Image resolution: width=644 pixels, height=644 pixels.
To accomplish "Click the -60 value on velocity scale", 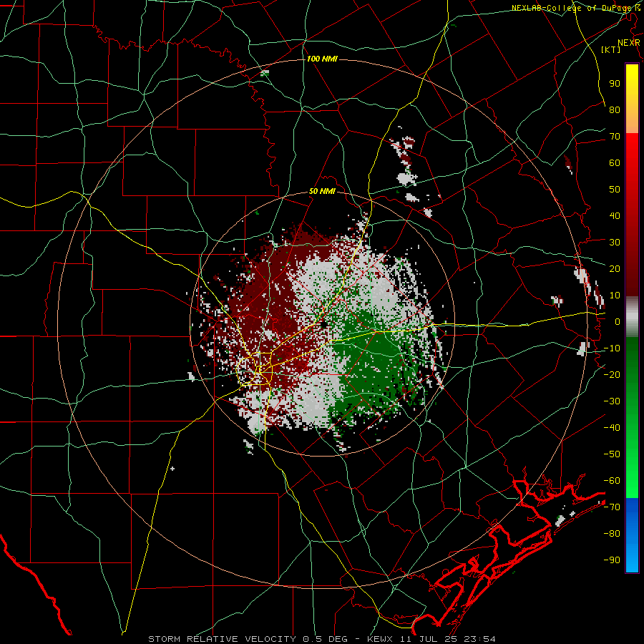I will coord(612,481).
